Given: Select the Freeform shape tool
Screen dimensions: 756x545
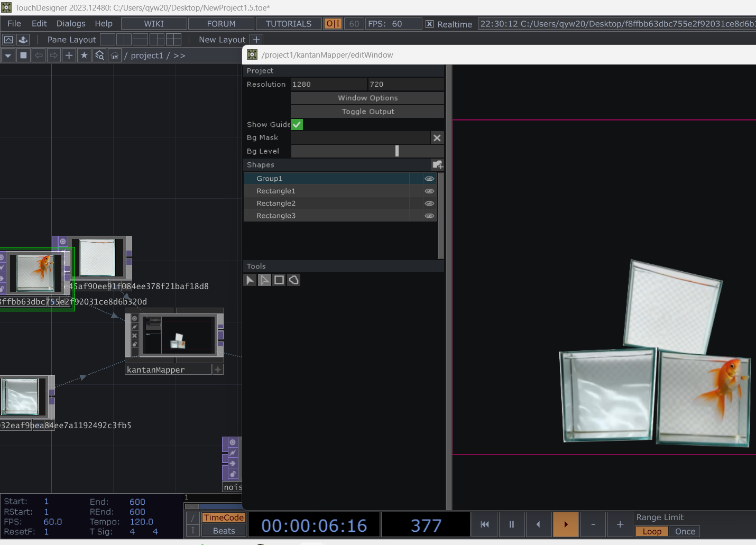Looking at the screenshot, I should coord(293,280).
